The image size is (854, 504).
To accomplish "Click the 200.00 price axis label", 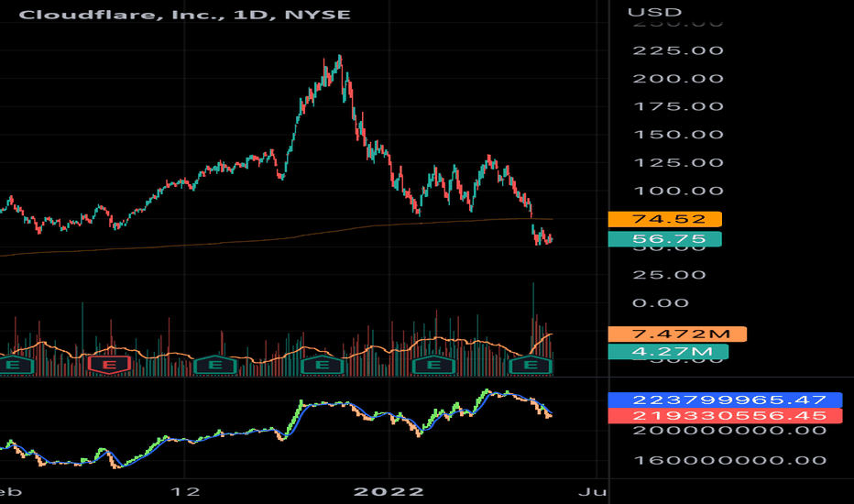I will point(678,79).
